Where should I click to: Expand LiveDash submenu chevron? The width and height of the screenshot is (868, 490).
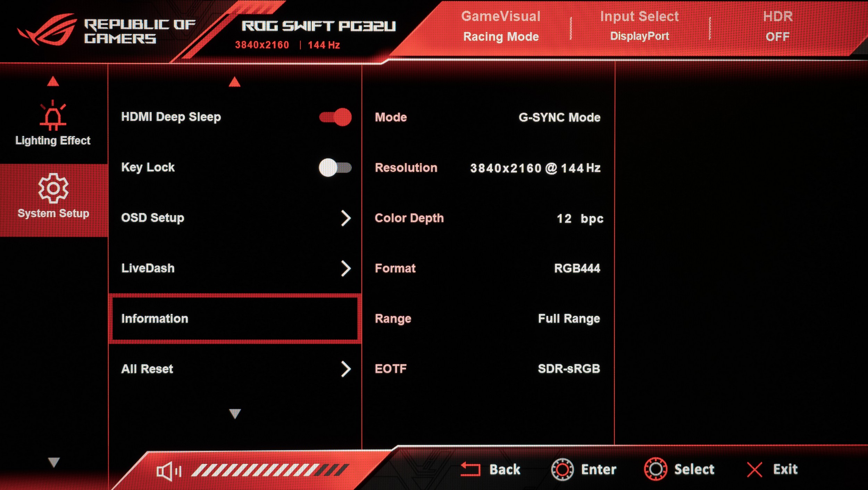pyautogui.click(x=345, y=268)
